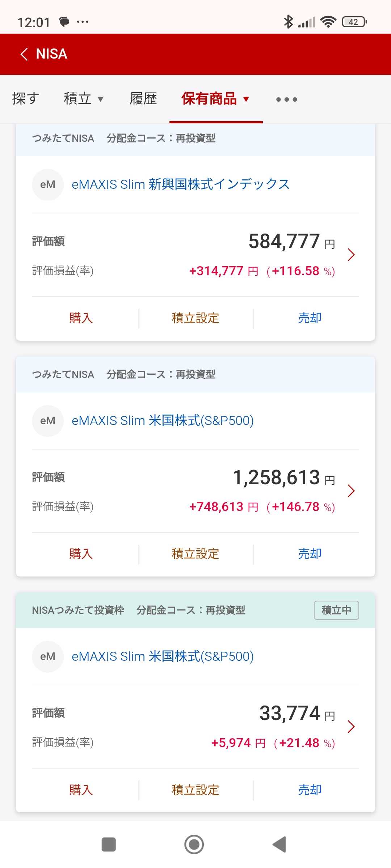Screen dimensions: 391x868
Task: Open details chevron for the 584,777 円 valuation
Action: 351,255
